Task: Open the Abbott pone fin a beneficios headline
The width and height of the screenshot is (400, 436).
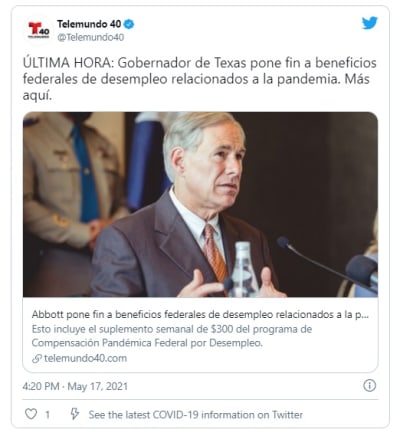Action: [x=200, y=314]
